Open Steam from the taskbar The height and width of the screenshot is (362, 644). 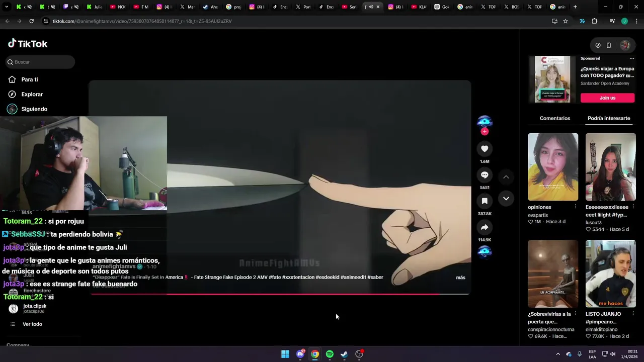coord(344,354)
